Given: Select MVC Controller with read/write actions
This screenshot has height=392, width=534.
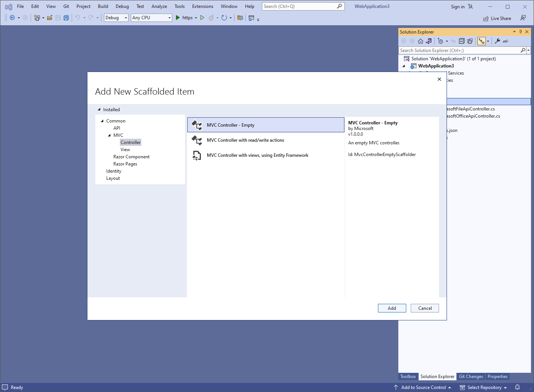Looking at the screenshot, I should (245, 140).
